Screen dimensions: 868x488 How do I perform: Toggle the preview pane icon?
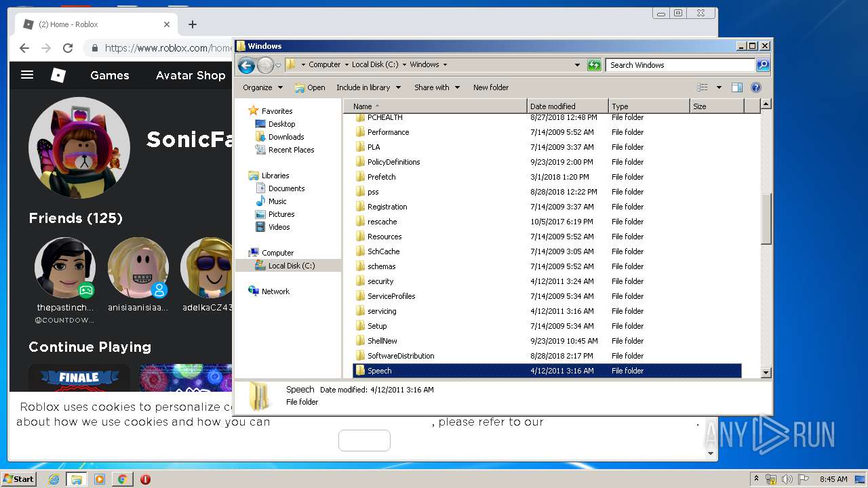737,87
